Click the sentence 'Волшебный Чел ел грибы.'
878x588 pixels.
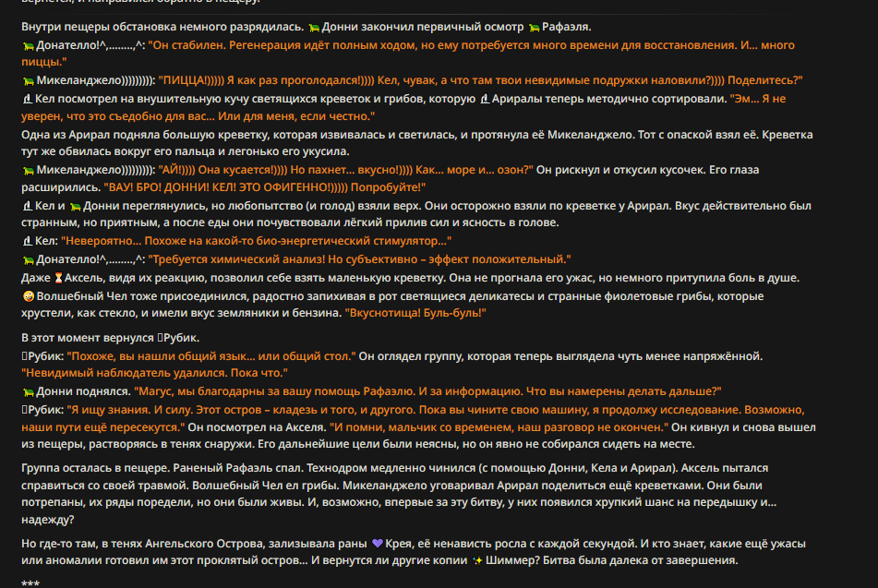[x=265, y=486]
